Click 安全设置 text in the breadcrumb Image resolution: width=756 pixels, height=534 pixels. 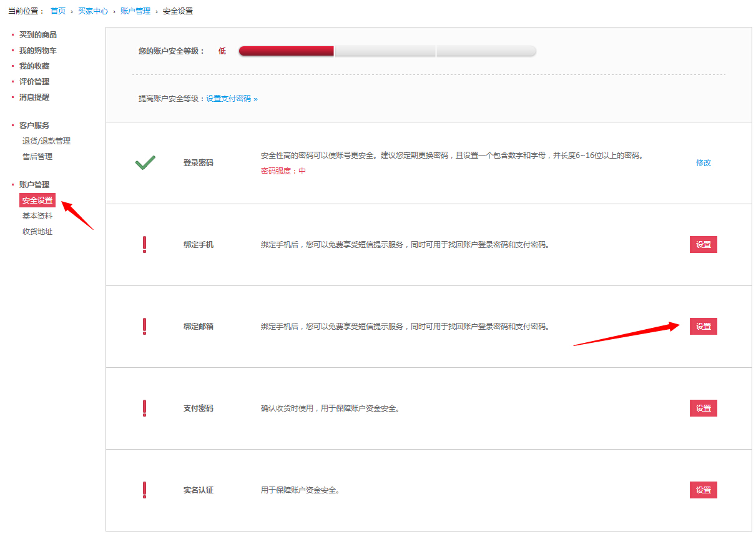tap(178, 11)
